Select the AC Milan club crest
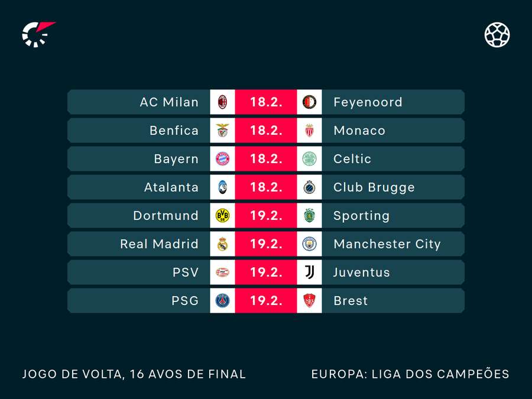The height and width of the screenshot is (399, 532). [223, 102]
